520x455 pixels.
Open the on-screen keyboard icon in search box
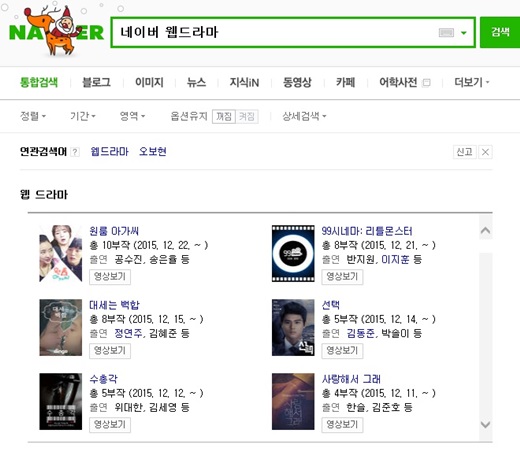(446, 33)
